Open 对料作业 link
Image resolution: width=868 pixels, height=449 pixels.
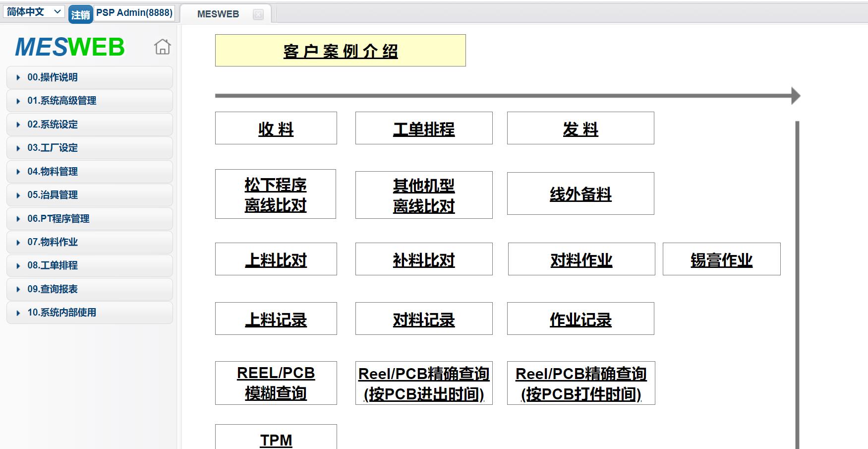point(581,259)
